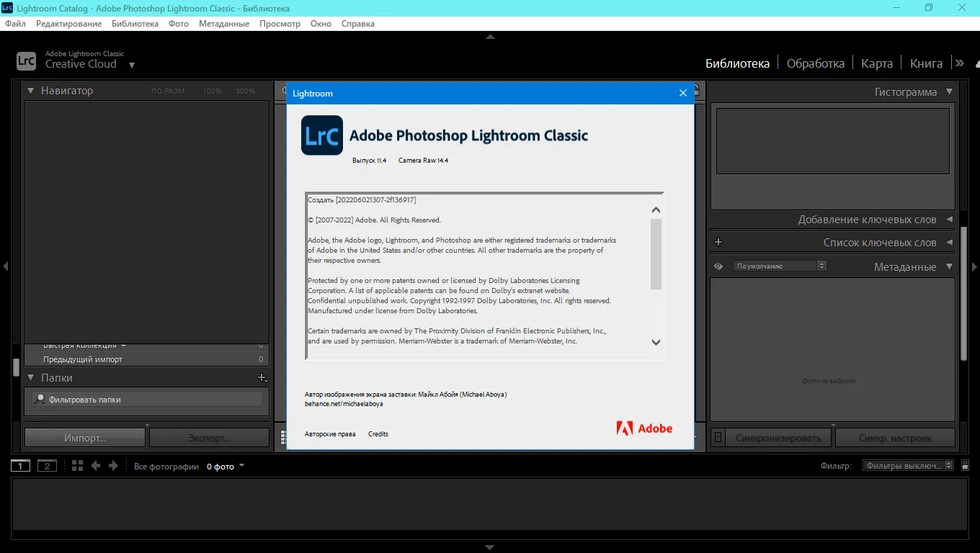
Task: Click the Lrc identity plate logo
Action: [26, 60]
